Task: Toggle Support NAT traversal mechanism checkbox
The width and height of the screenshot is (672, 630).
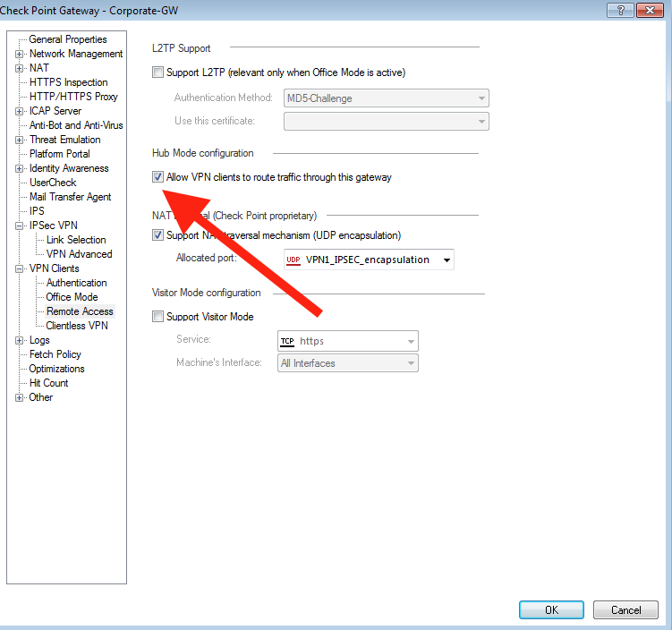Action: point(158,235)
